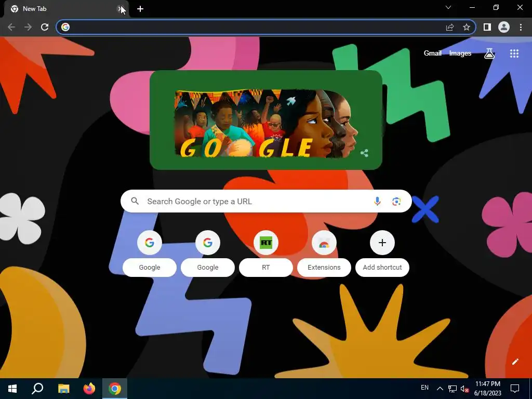This screenshot has height=399, width=532.
Task: Click the Add shortcut plus circle
Action: click(x=382, y=243)
